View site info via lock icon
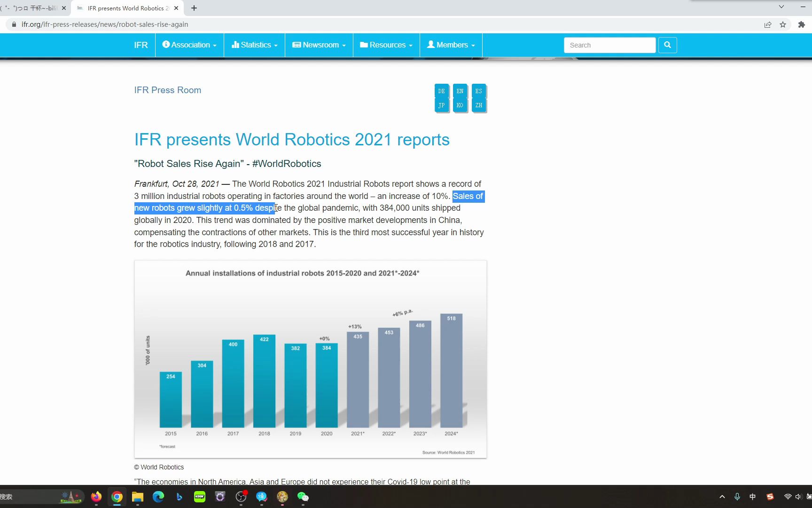The width and height of the screenshot is (812, 508). tap(14, 24)
